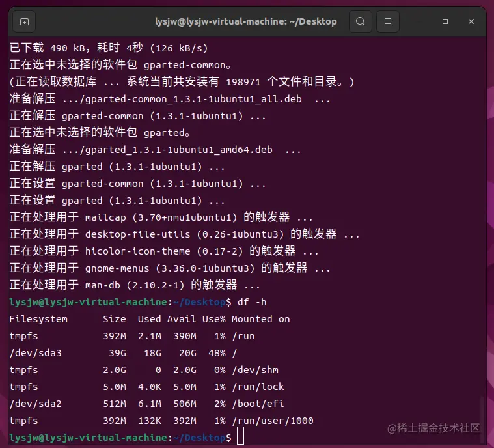Click the '/boot/efi' mount point
Screen dimensions: 494x448
(258, 404)
